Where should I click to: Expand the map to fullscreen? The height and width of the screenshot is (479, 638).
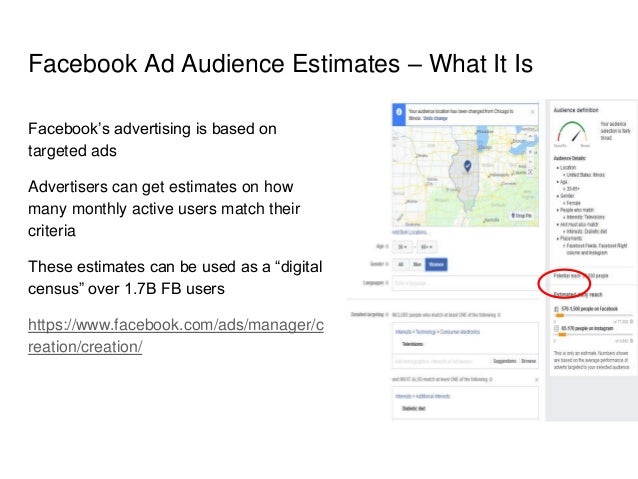click(530, 172)
